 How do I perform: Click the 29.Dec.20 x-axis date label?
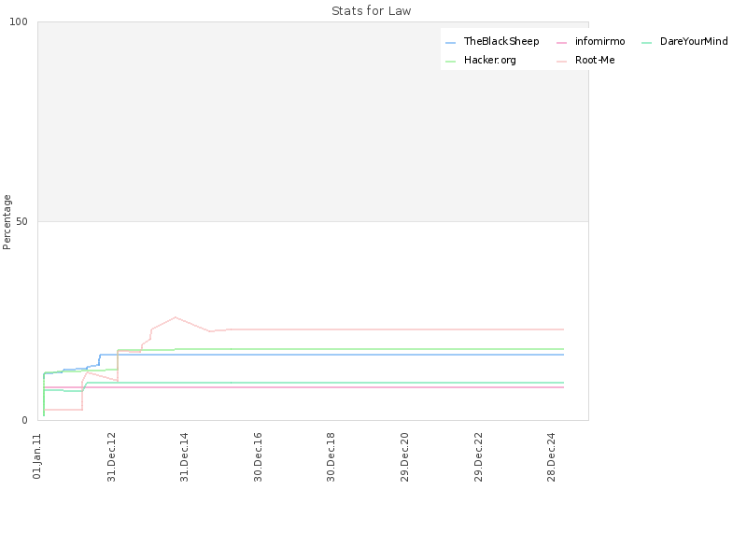404,456
